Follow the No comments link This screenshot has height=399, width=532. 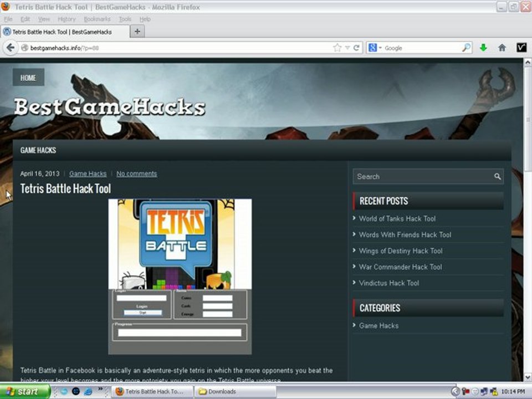pyautogui.click(x=137, y=173)
